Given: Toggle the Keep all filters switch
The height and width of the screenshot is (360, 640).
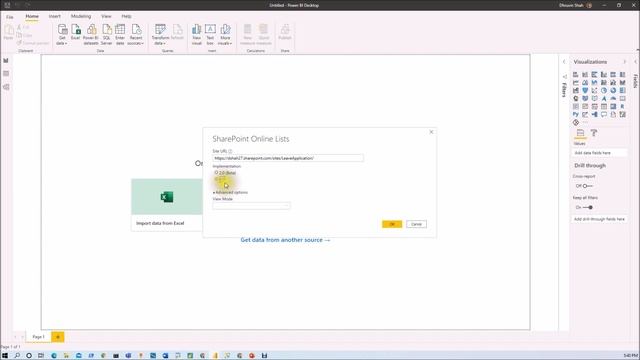Looking at the screenshot, I should click(588, 207).
